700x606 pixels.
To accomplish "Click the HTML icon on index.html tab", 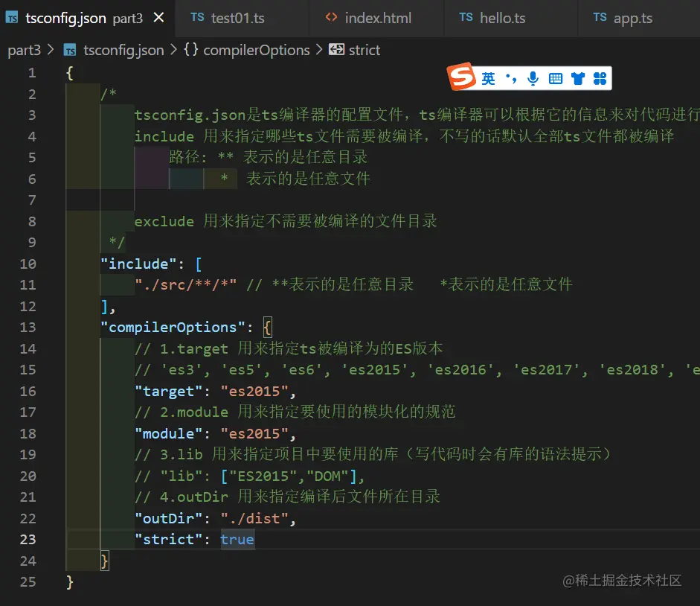I will 331,17.
